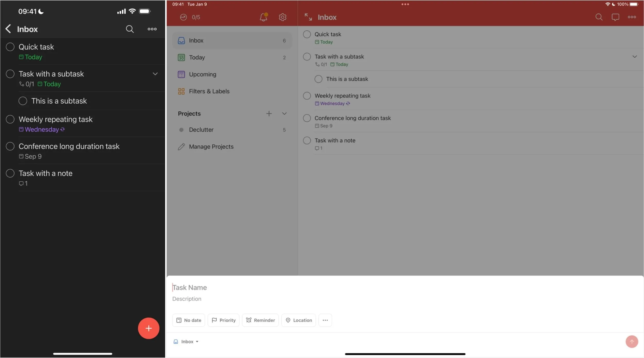Screen dimensions: 644x358
Task: Complete Task with a subtask on iPhone
Action: (10, 74)
